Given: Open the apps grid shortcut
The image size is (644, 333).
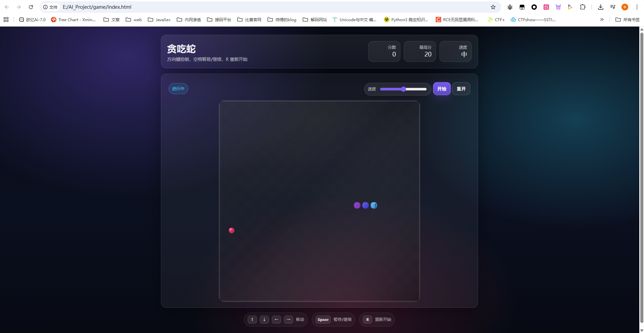Looking at the screenshot, I should 6,20.
